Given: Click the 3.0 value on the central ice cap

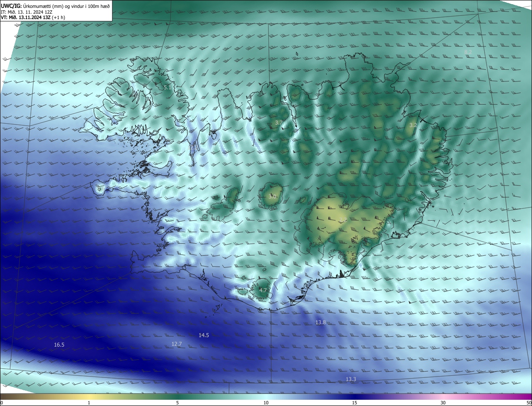Looking at the screenshot, I should [272, 196].
